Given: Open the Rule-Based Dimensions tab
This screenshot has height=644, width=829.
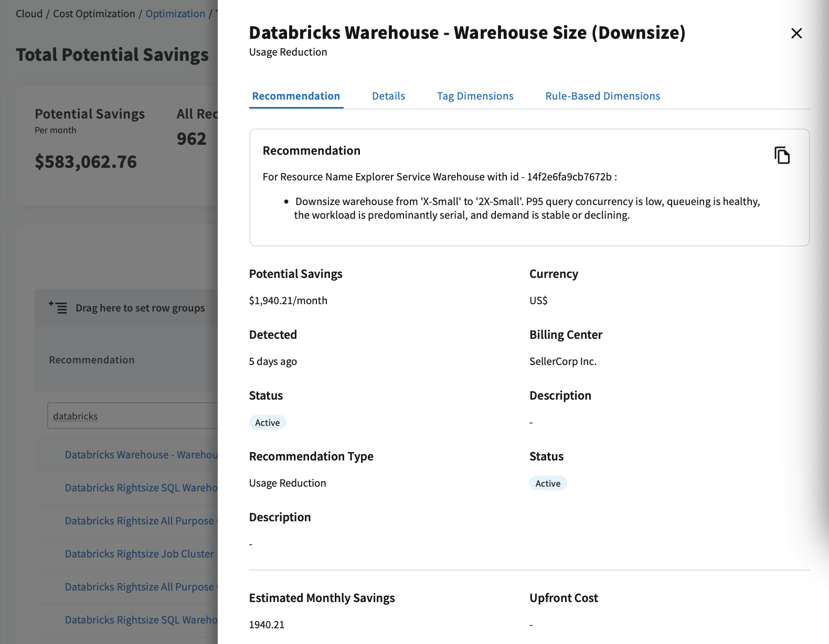Looking at the screenshot, I should coord(602,96).
